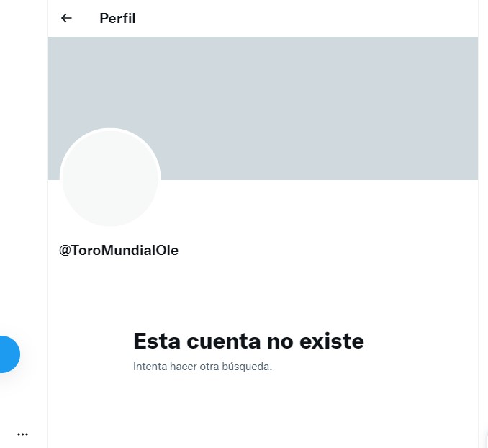Click the back arrow icon
488x448 pixels.
(x=66, y=18)
